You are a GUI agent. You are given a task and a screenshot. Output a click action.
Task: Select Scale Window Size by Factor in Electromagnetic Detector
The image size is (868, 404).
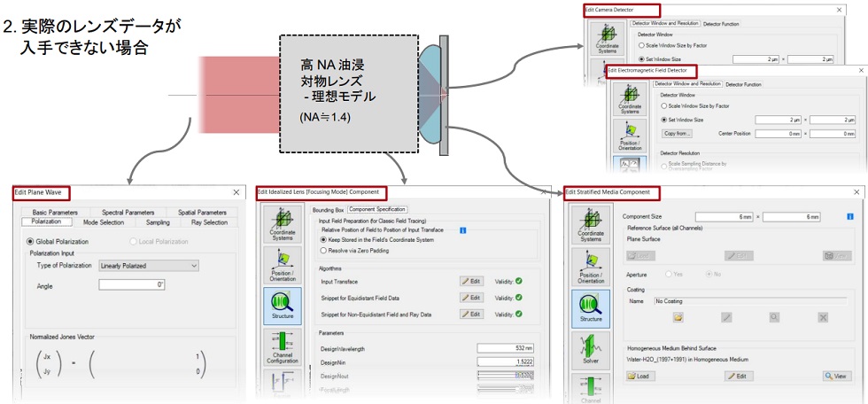coord(696,105)
